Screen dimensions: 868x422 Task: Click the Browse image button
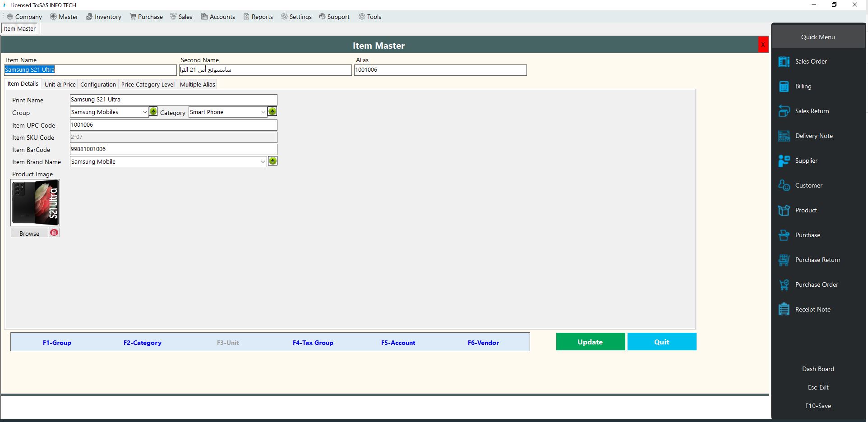(x=29, y=233)
